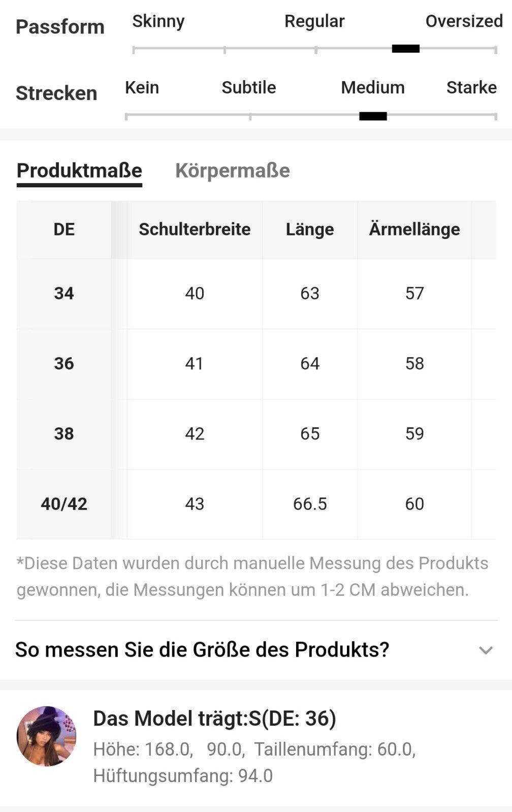Select the size 38 row header
This screenshot has width=512, height=812.
[x=64, y=433]
